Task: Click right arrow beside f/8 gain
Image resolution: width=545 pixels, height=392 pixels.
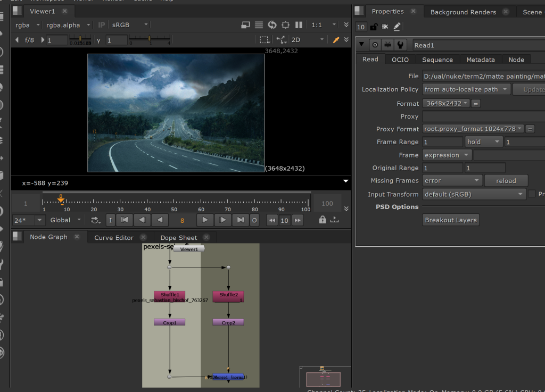Action: point(43,40)
